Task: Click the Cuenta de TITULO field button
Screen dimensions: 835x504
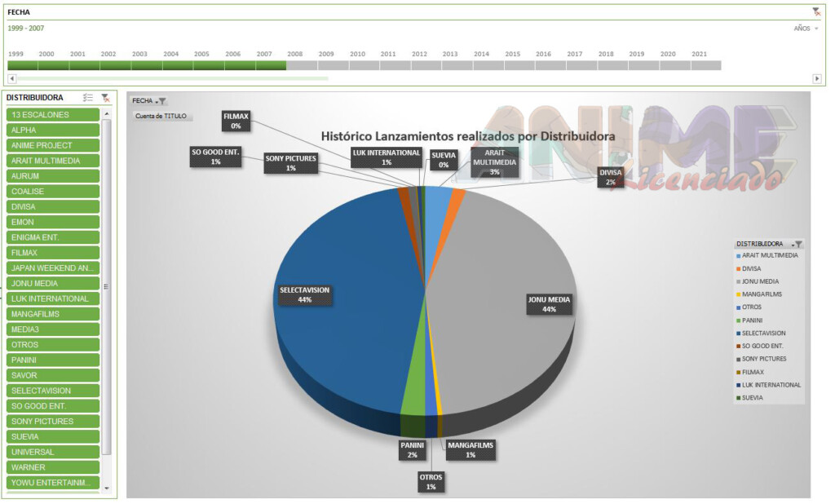Action: [162, 116]
